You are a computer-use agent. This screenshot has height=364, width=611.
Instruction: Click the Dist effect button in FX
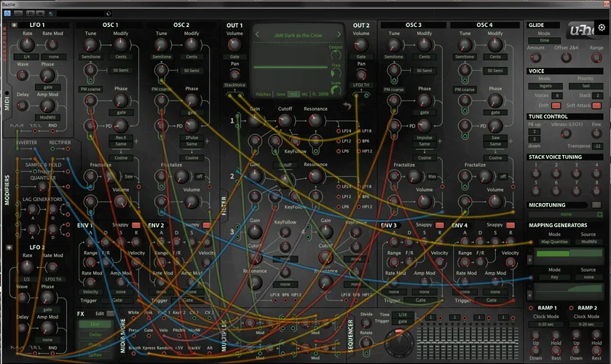pyautogui.click(x=95, y=324)
